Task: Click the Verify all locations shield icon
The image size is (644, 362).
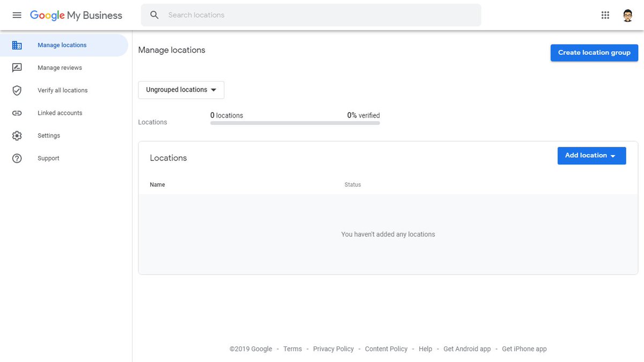Action: click(x=17, y=90)
